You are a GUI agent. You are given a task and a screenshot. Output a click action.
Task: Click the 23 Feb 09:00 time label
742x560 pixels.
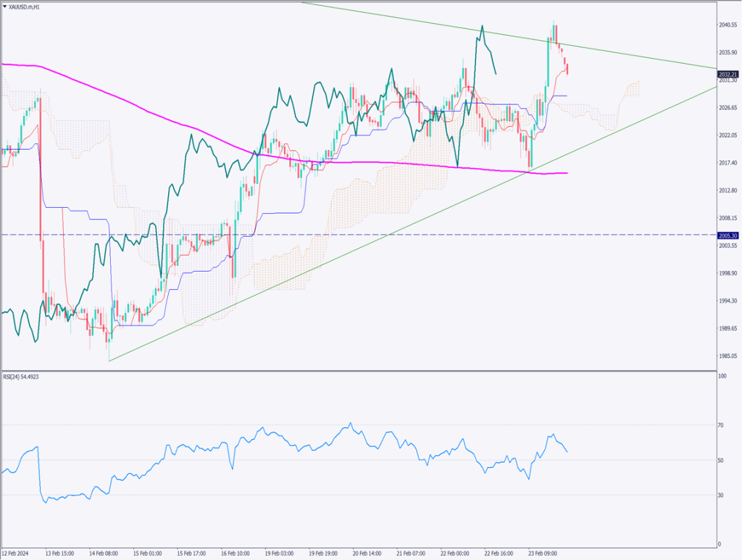coord(544,553)
